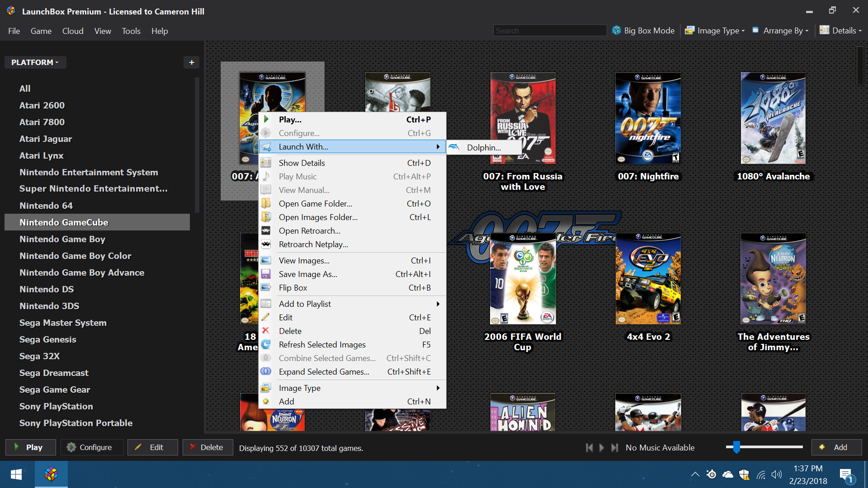Click the Edit button in bottom bar
Screen dimensions: 868x488
tap(153, 447)
